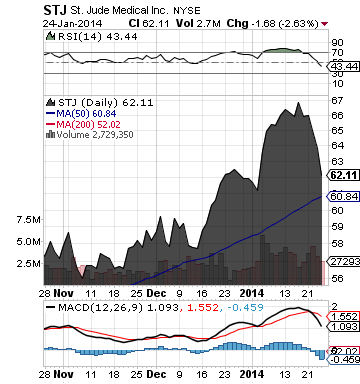The height and width of the screenshot is (384, 360).
Task: Click the mountain icon beside STJ (Daily)
Action: (x=51, y=102)
